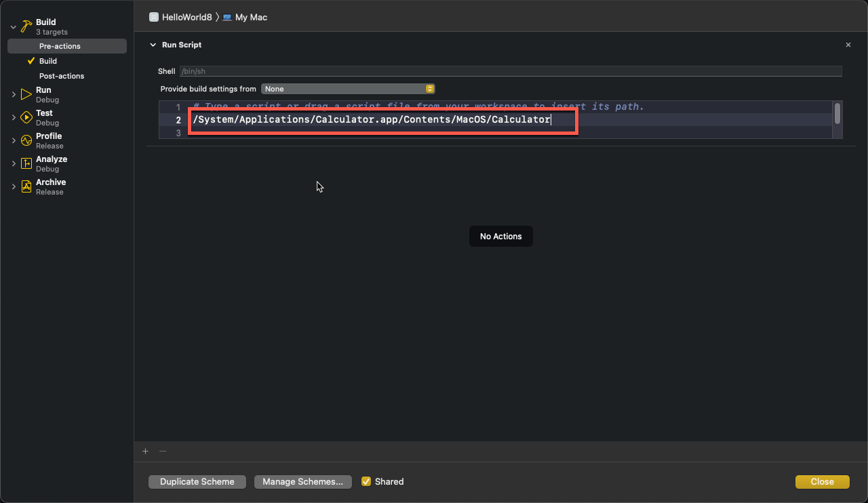Click the Build hammer icon
This screenshot has height=503, width=868.
[26, 26]
